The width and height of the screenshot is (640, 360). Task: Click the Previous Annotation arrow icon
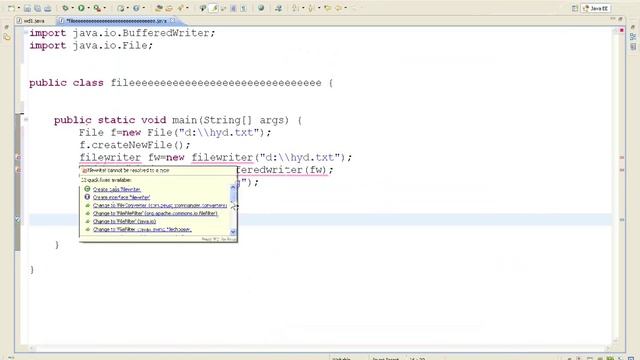[311, 8]
